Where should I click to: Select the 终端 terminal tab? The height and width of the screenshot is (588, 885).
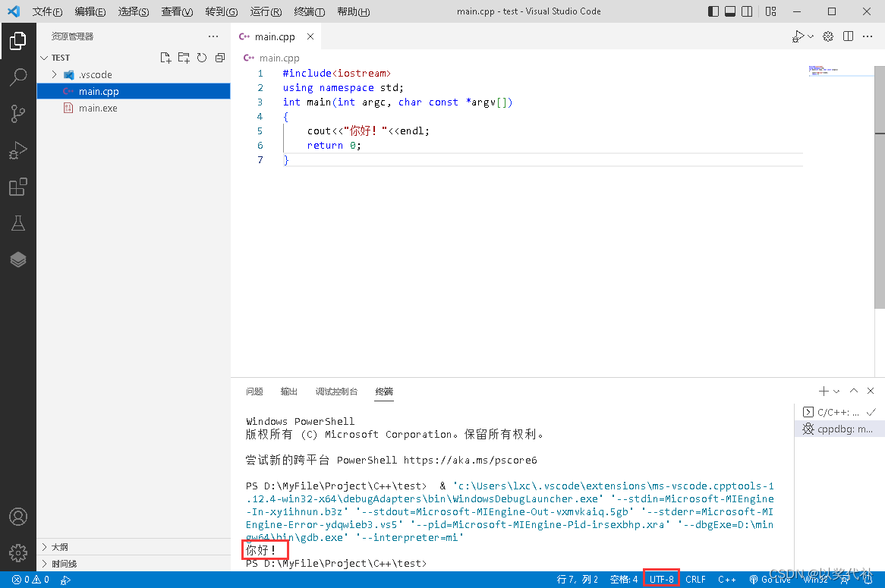point(384,391)
